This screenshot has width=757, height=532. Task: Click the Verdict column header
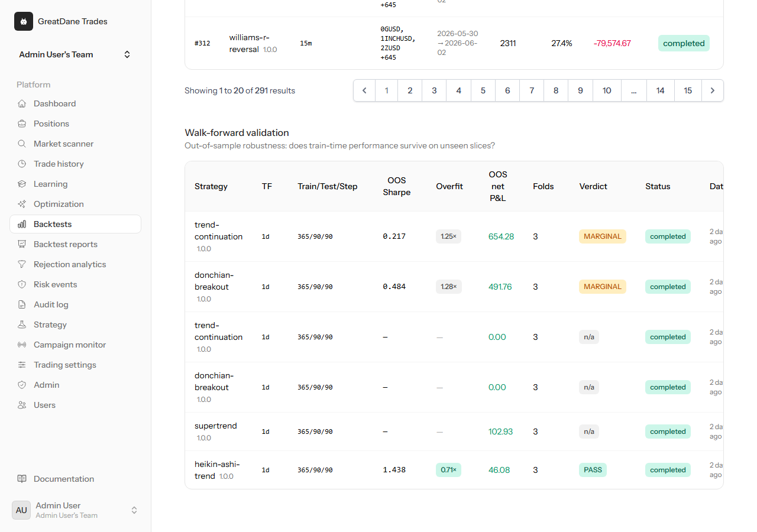593,186
